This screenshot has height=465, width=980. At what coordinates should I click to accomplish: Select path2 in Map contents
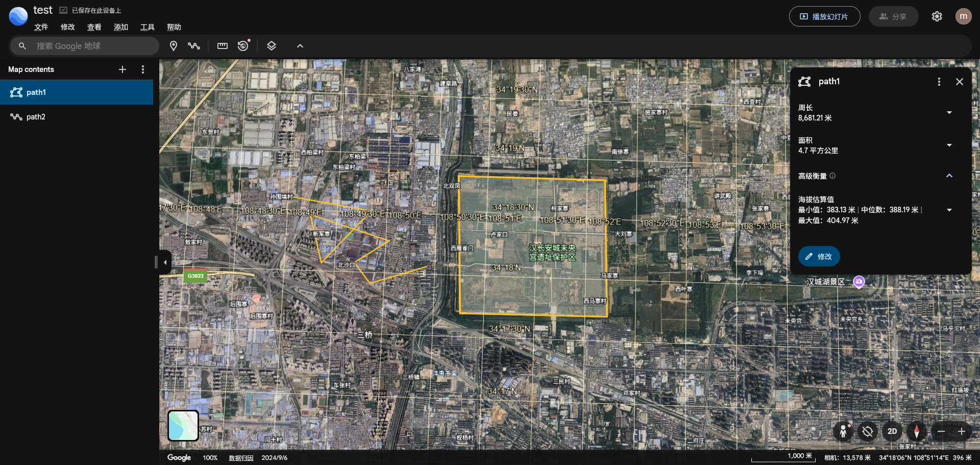click(36, 117)
